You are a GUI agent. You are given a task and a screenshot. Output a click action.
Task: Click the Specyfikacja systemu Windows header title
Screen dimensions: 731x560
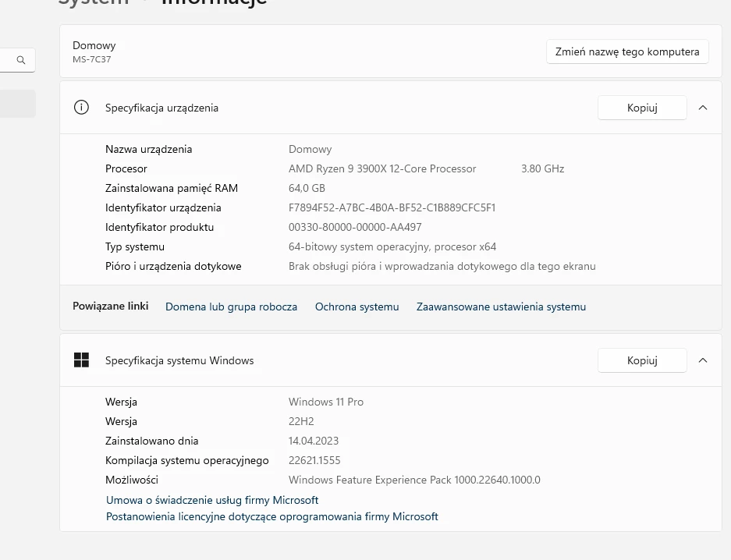coord(179,360)
